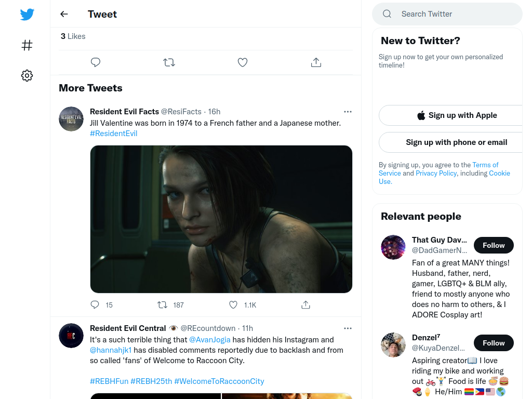The image size is (532, 399).
Task: Like the Jill Valentine tweet
Action: (x=233, y=304)
